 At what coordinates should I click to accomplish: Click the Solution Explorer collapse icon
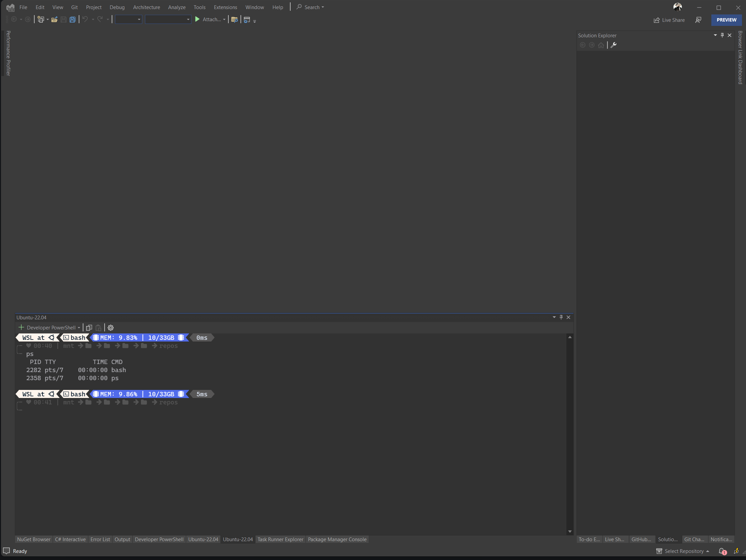pos(714,35)
